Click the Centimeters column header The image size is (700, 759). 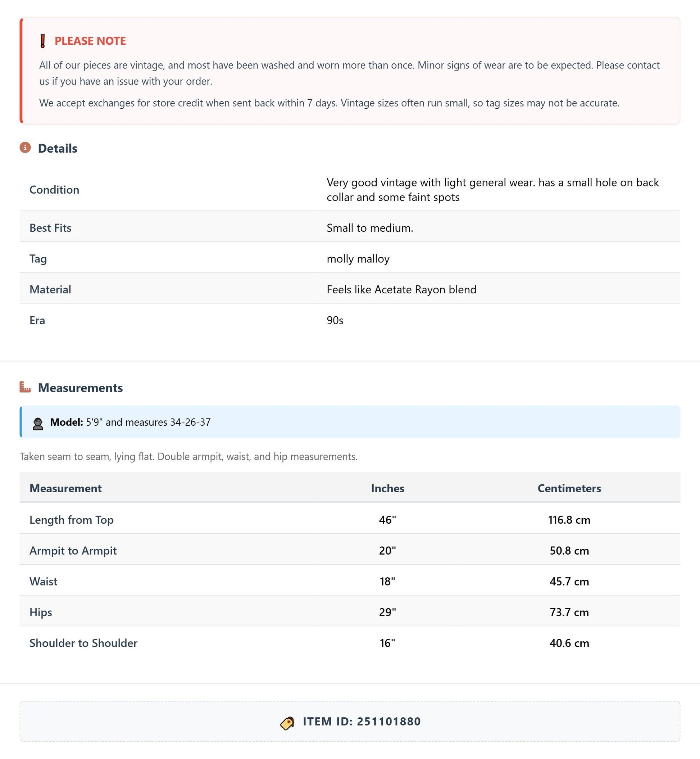[x=569, y=488]
